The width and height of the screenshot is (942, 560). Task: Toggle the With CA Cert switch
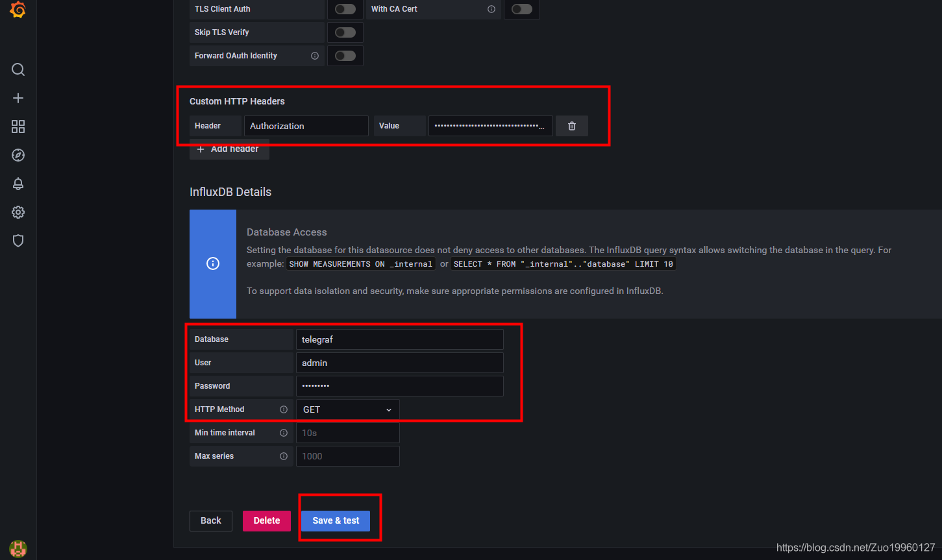(x=522, y=9)
